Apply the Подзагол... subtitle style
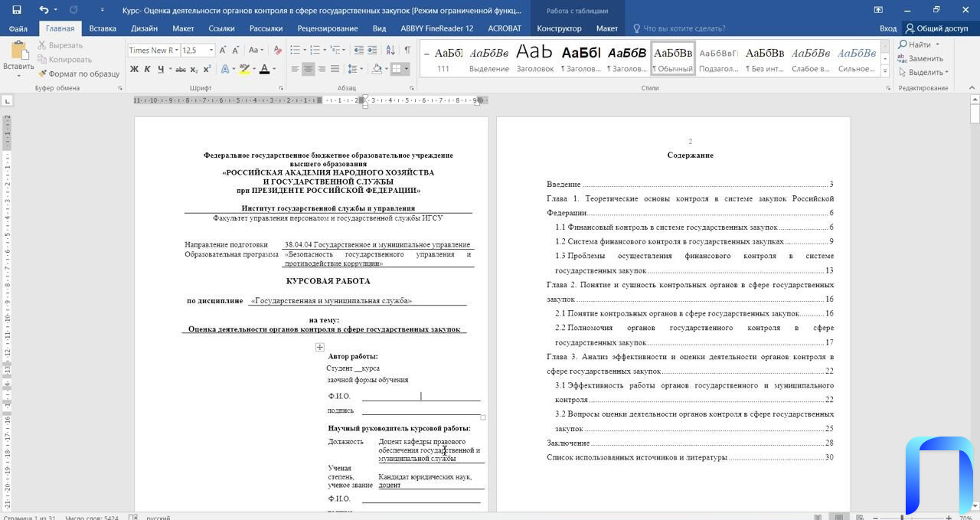Screen dimensions: 980x520 coord(719,57)
